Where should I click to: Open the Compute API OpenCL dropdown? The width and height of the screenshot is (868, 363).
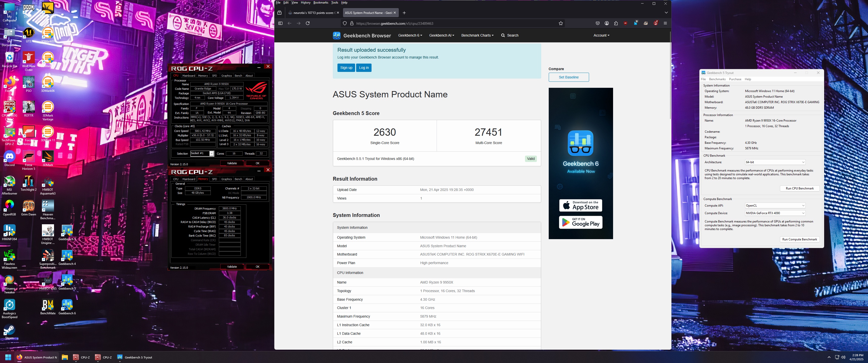pos(775,205)
